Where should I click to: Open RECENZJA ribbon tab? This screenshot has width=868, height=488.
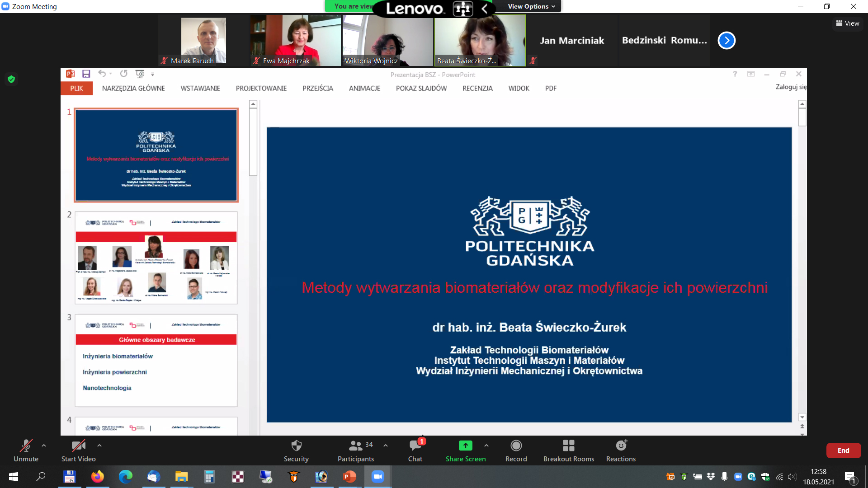coord(477,88)
